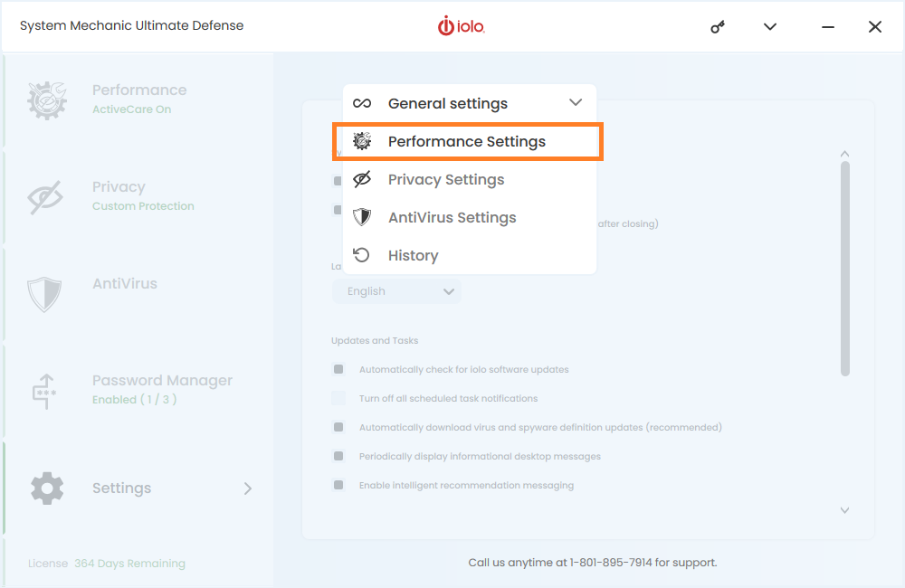The image size is (905, 588).
Task: Open the license key icon in title bar
Action: click(718, 26)
